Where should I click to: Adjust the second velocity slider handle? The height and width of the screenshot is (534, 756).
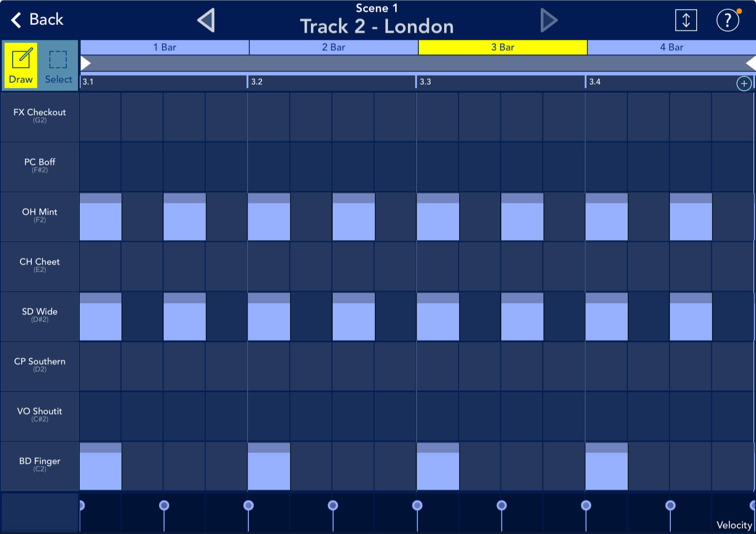coord(164,505)
